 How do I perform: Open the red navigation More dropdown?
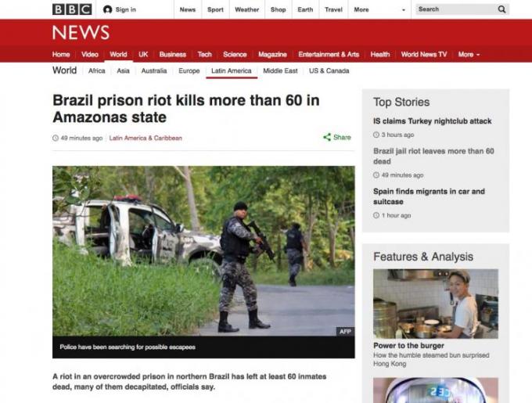pos(469,54)
